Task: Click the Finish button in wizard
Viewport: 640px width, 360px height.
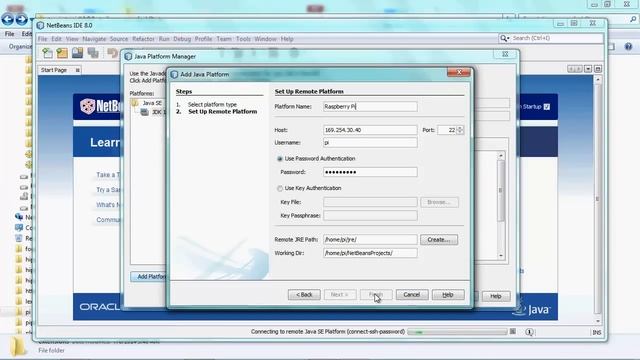Action: point(376,295)
